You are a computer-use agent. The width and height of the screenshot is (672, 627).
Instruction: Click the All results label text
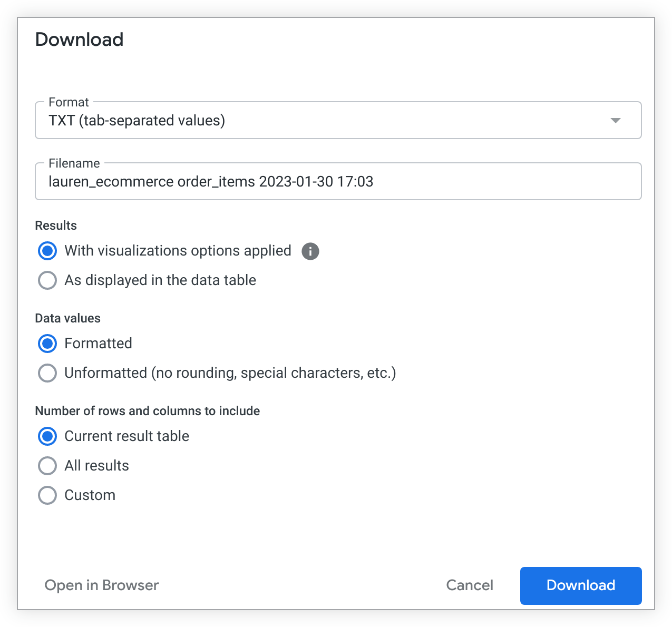96,466
